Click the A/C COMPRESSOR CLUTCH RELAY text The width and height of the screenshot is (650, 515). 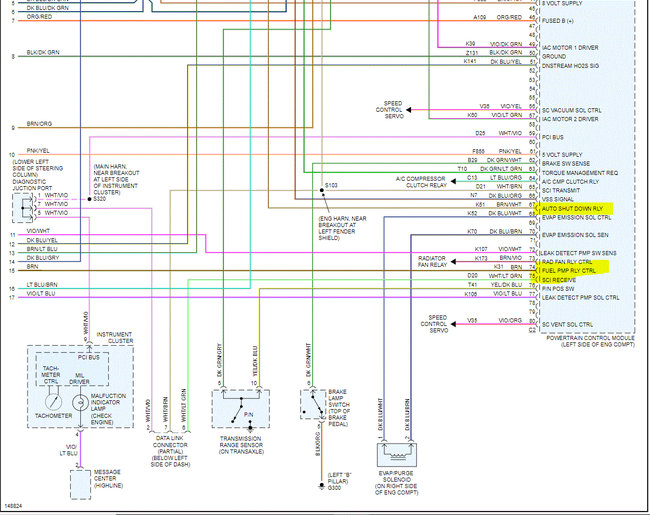point(421,182)
